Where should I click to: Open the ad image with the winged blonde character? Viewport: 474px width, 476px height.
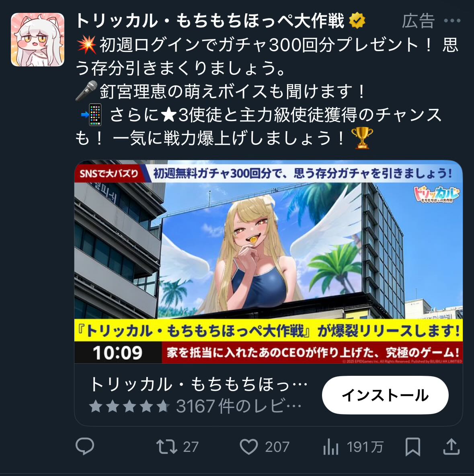pos(269,262)
